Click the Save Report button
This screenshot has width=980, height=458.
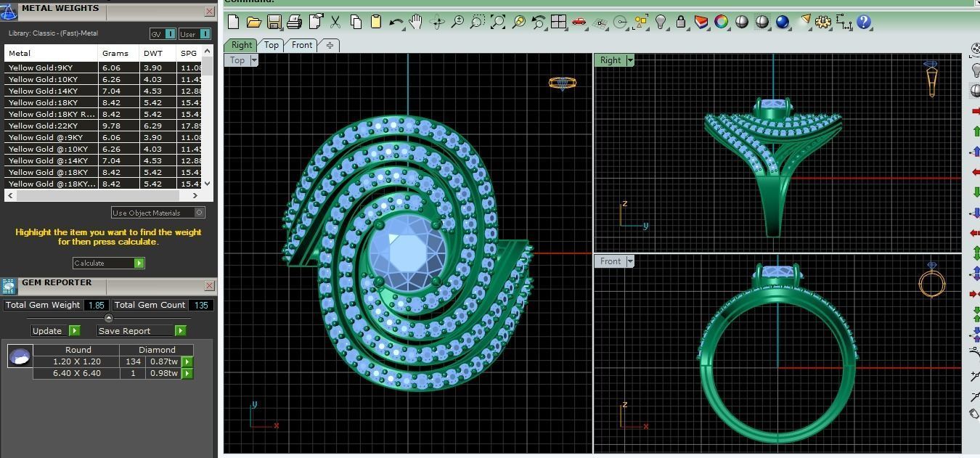click(x=142, y=330)
